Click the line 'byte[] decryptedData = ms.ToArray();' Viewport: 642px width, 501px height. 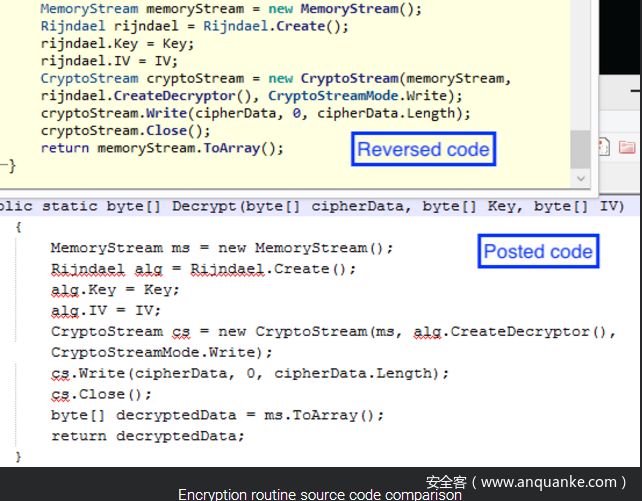click(217, 415)
